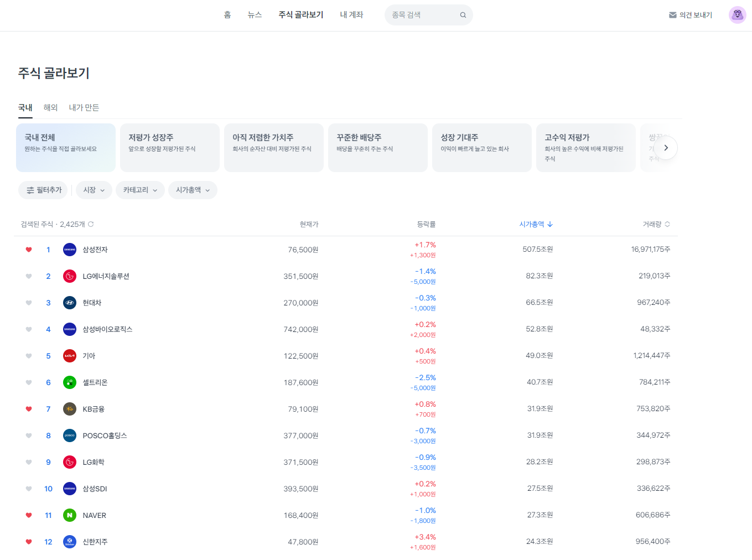The height and width of the screenshot is (560, 752).
Task: Click the LG에너지솔루션 company logo
Action: pyautogui.click(x=70, y=276)
